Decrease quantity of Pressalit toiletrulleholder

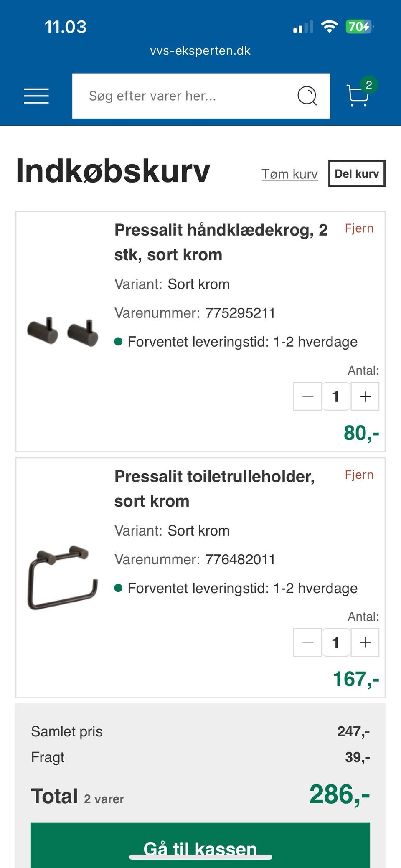(307, 642)
